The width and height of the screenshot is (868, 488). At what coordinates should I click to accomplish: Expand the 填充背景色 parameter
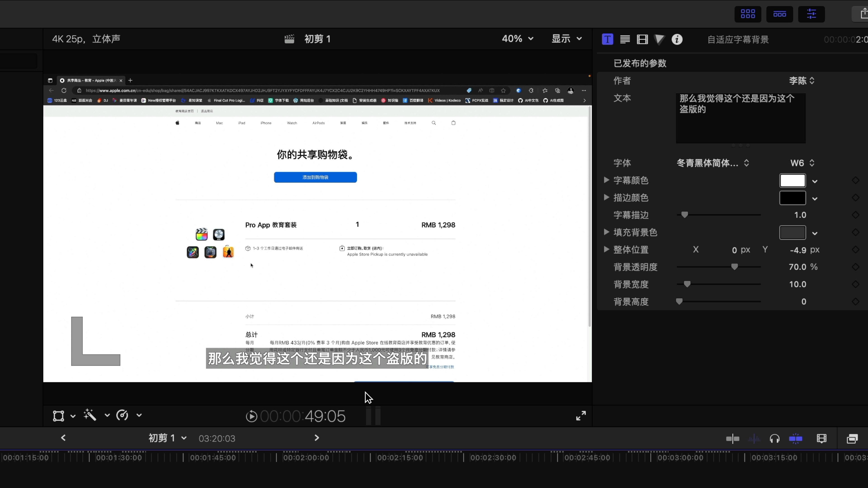pos(606,232)
